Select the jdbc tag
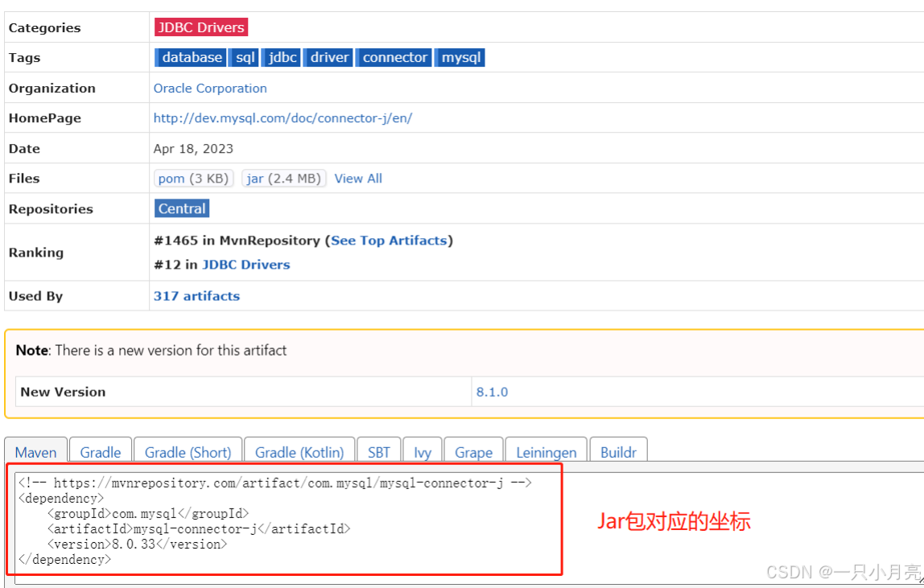Image resolution: width=924 pixels, height=588 pixels. pos(281,57)
